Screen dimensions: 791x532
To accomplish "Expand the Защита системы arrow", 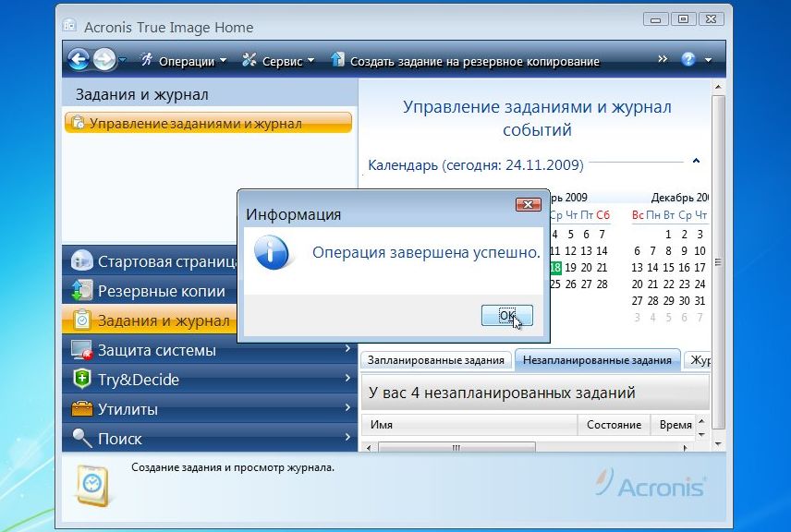I will point(347,348).
